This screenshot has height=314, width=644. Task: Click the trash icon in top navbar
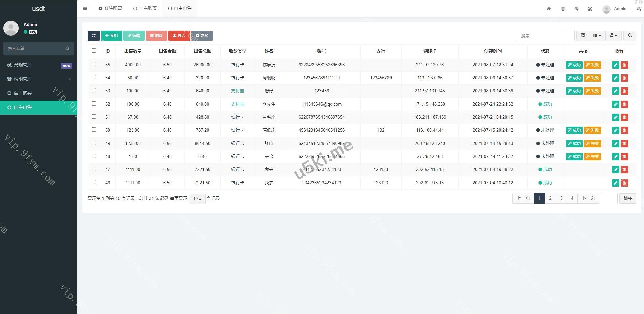point(563,9)
